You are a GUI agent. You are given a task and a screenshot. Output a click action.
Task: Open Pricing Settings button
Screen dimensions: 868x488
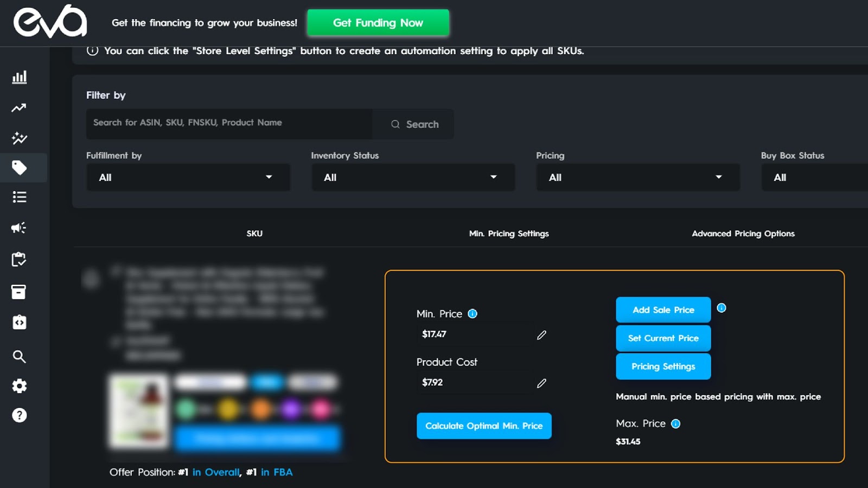point(663,366)
